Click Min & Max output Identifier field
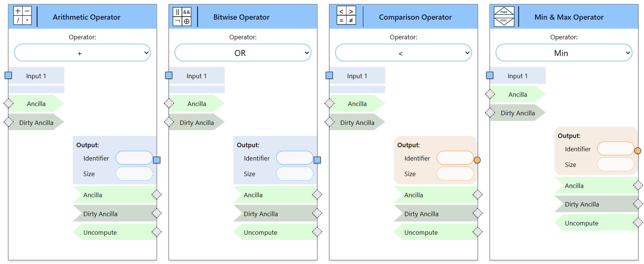This screenshot has height=264, width=644. [615, 149]
